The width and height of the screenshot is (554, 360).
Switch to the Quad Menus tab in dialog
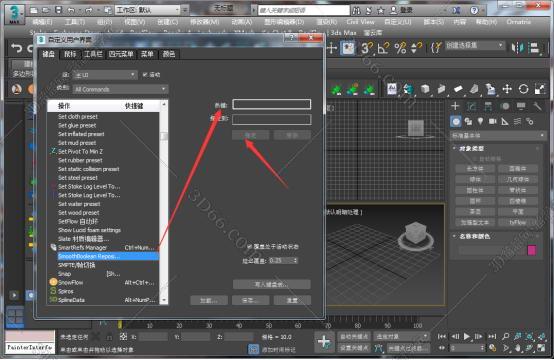pos(121,54)
